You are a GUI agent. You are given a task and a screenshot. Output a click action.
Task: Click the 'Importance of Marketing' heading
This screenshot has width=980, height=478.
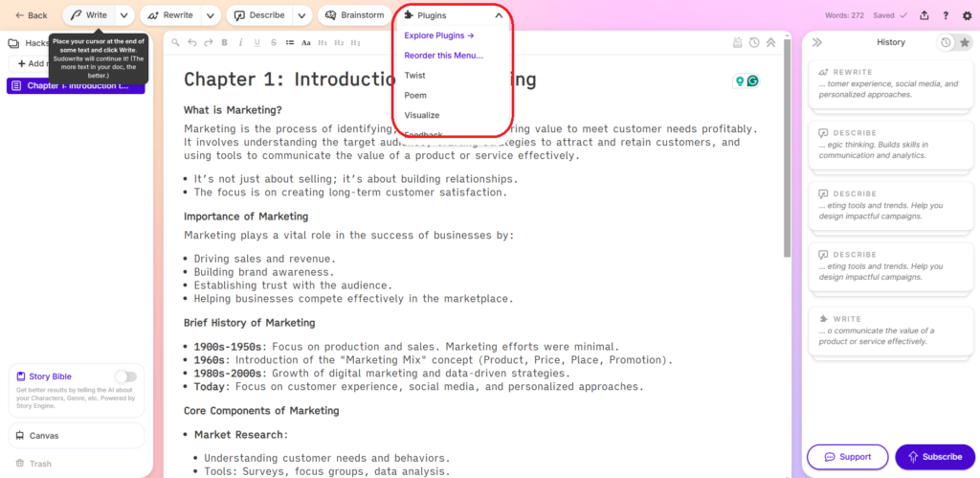coord(246,216)
